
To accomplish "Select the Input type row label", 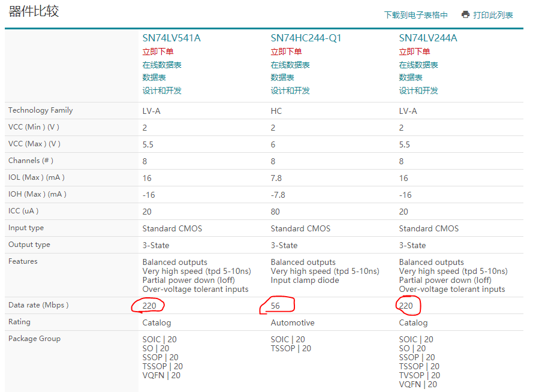I will (x=26, y=228).
